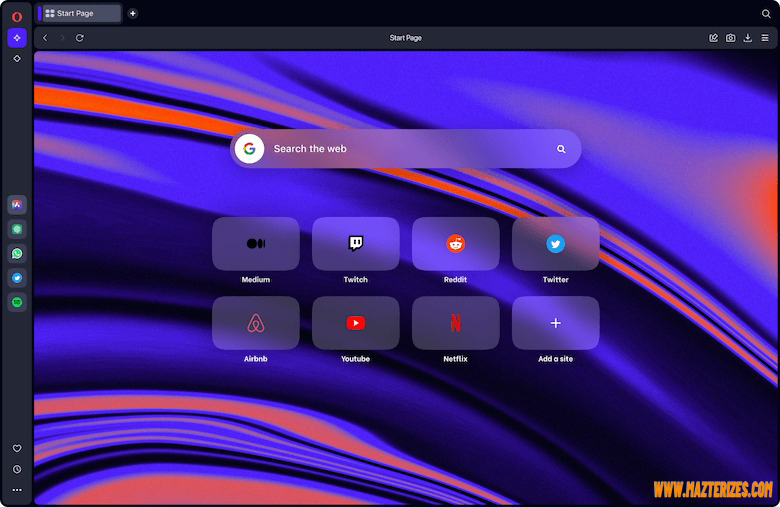The image size is (780, 507).
Task: Open Twitter in the sidebar
Action: click(17, 278)
